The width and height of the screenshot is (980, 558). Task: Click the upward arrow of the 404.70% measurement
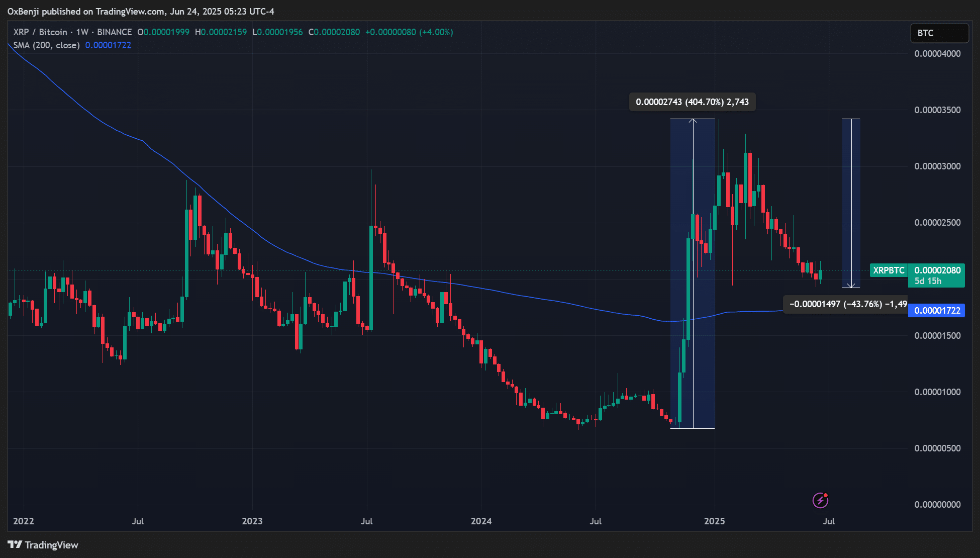[x=693, y=121]
